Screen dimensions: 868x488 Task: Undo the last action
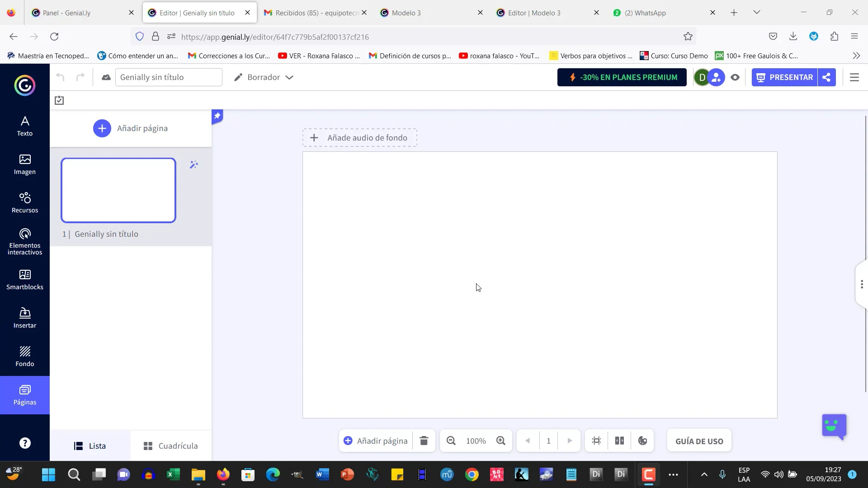point(60,77)
